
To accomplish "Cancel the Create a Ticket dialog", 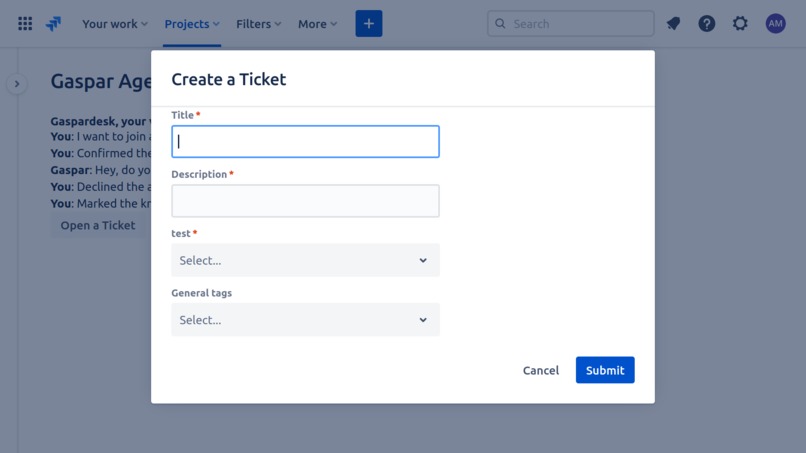I will pos(541,370).
